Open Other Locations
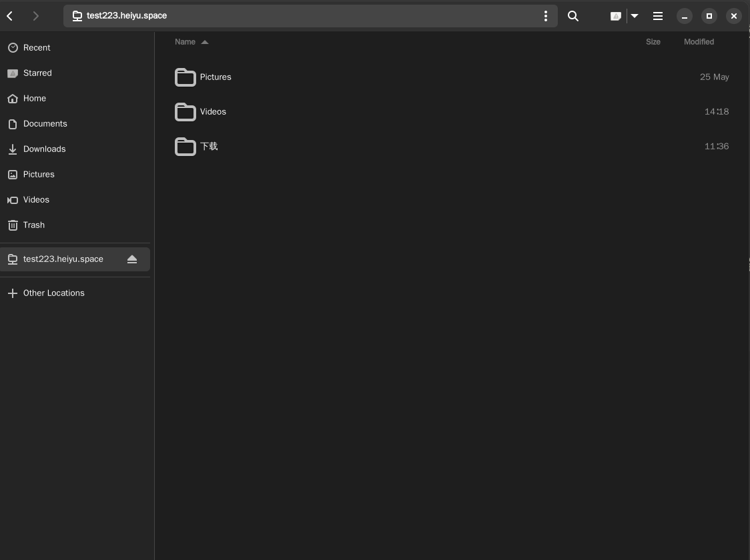The image size is (750, 560). [75, 293]
